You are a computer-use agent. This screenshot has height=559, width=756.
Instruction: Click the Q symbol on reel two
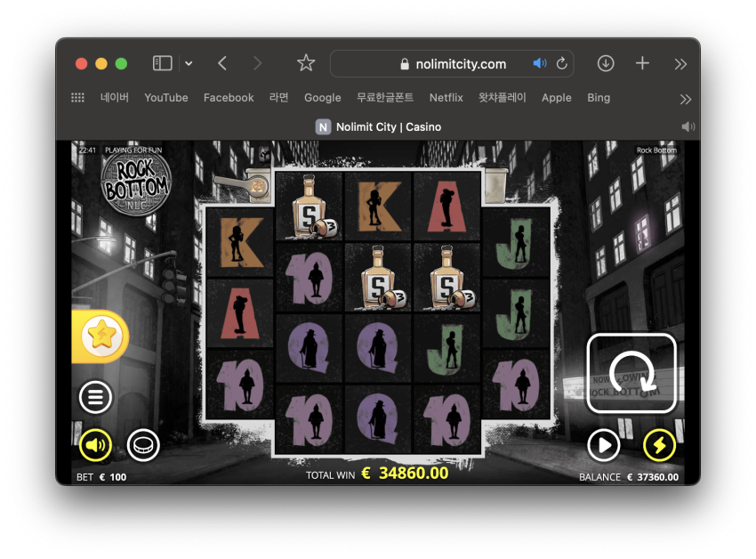coord(310,349)
